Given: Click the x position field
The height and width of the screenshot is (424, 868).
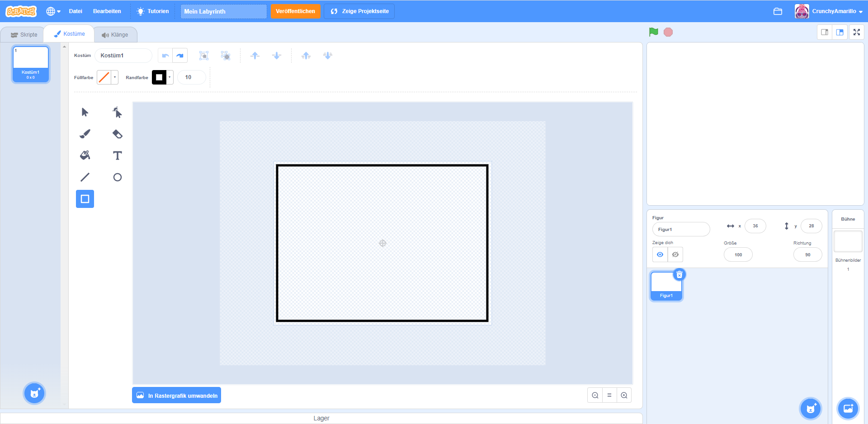Looking at the screenshot, I should click(x=755, y=226).
